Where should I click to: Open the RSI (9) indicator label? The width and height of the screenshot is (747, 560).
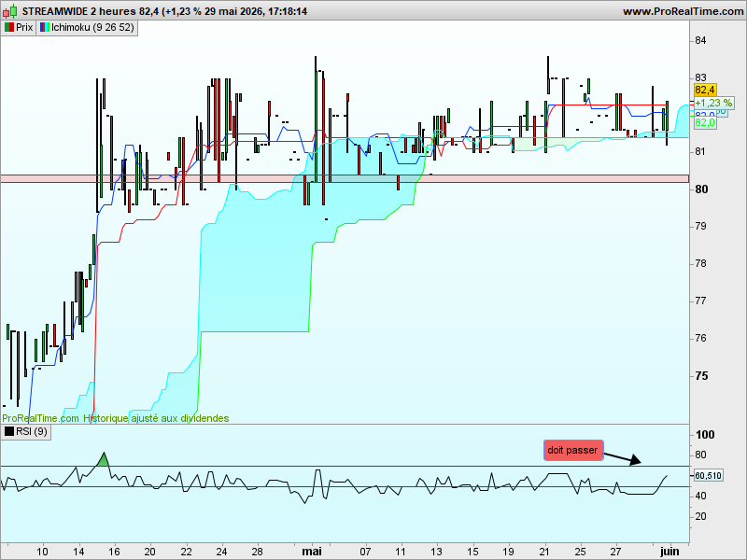[26, 431]
